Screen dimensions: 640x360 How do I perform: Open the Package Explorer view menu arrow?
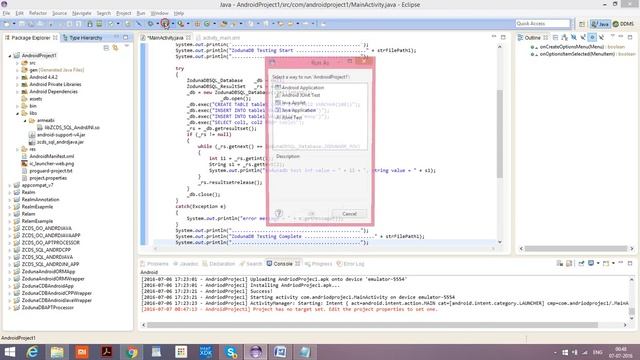127,47
